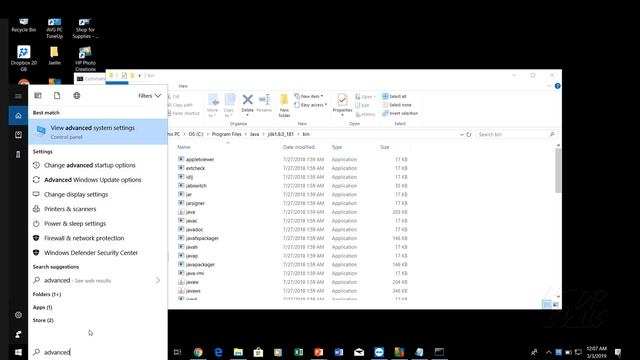Click the Explorer vertical scrollbar thumb

coord(558,171)
